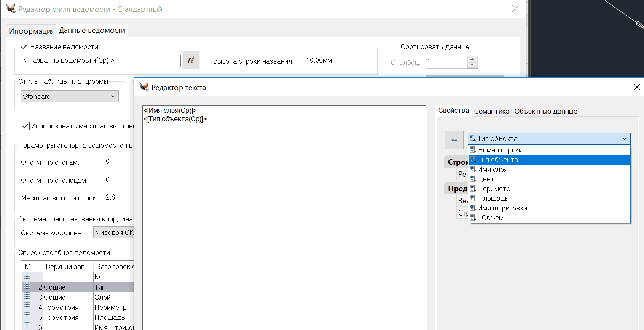This screenshot has height=330, width=644.
Task: Click the Высота строки названия field
Action: coord(337,61)
